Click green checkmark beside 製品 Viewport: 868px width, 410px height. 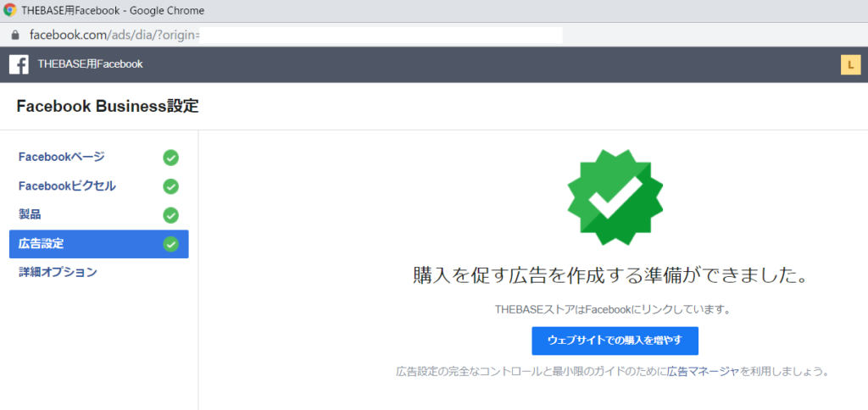(170, 215)
